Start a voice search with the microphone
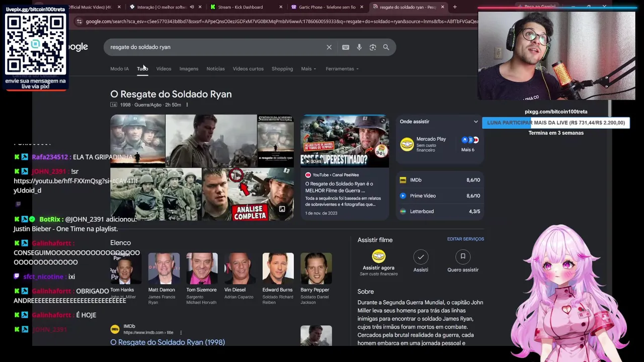Screen dimensions: 644x362 click(x=359, y=47)
